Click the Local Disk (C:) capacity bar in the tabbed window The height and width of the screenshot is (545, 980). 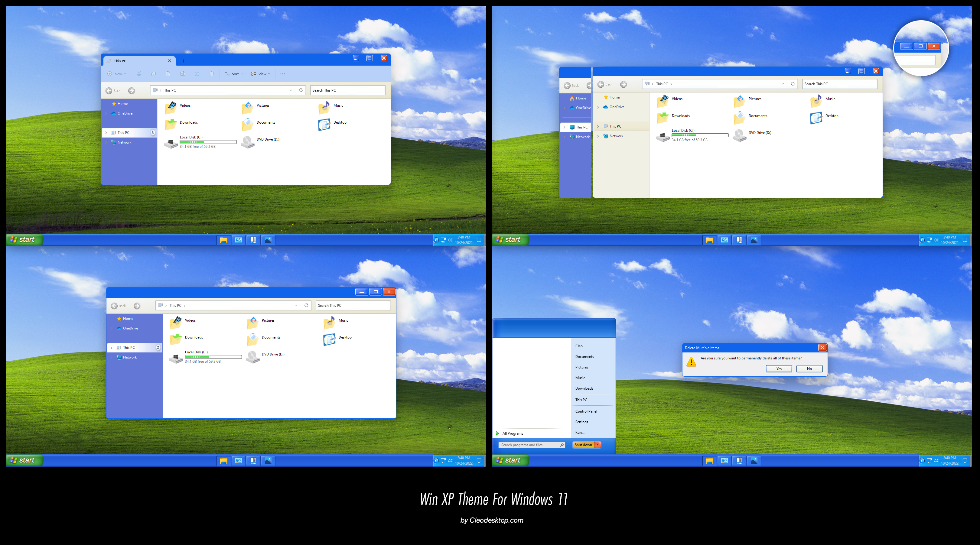tap(208, 142)
